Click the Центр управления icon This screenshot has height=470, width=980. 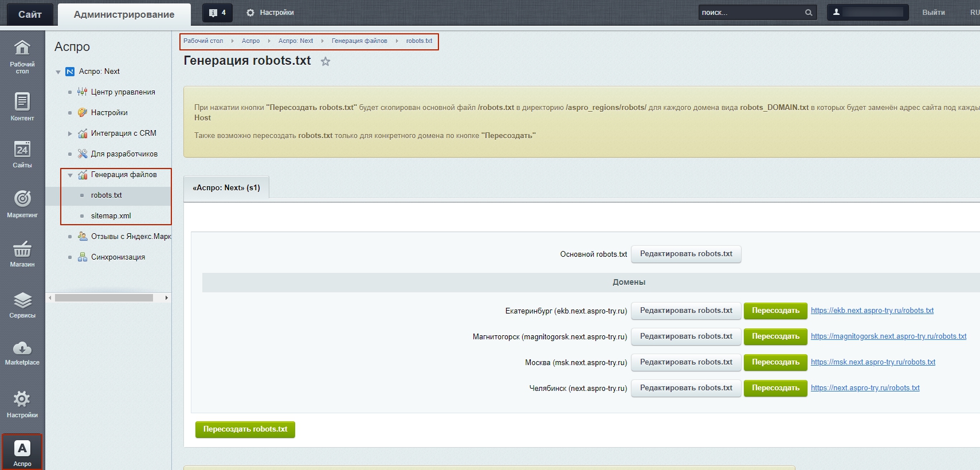[83, 92]
